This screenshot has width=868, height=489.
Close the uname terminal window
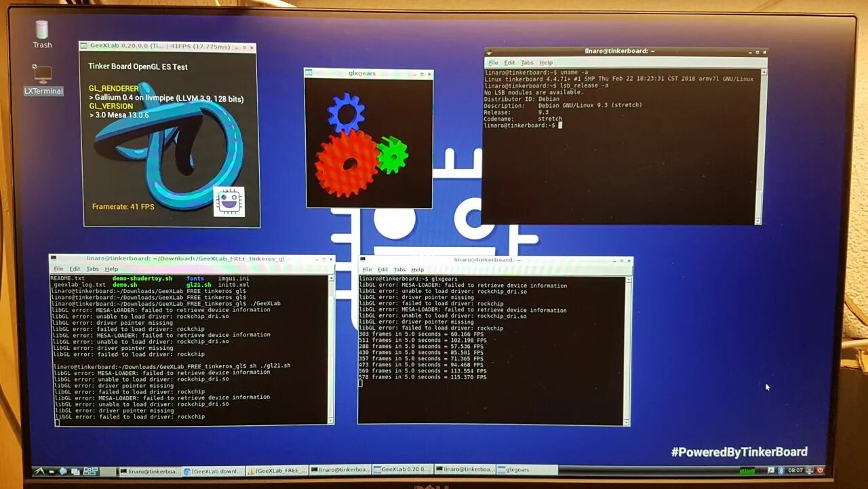[x=764, y=52]
